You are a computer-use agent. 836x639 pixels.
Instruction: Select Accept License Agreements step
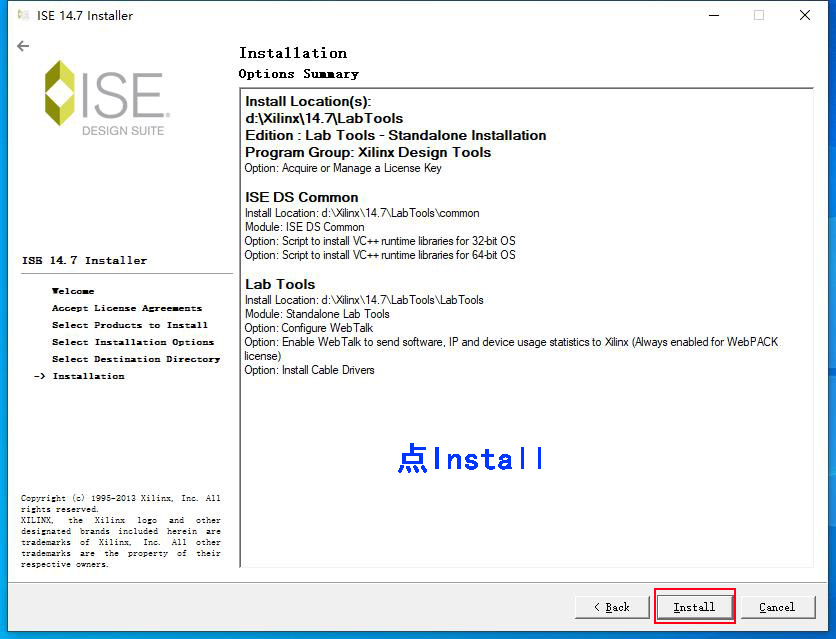(x=127, y=308)
